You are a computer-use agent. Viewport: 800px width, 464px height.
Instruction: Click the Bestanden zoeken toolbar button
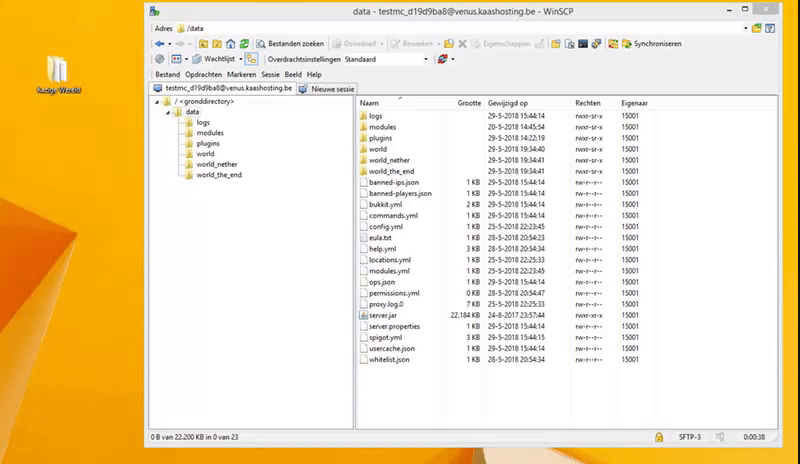click(x=290, y=44)
